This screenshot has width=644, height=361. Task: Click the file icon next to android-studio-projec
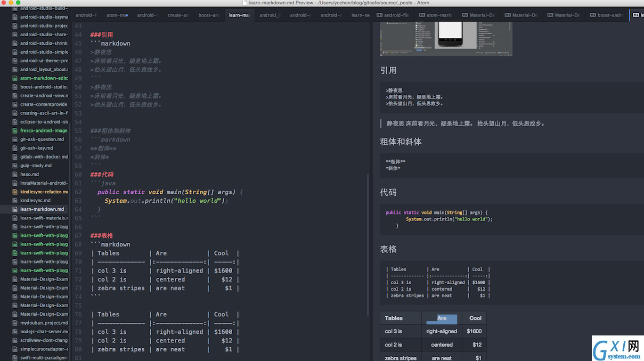15,26
